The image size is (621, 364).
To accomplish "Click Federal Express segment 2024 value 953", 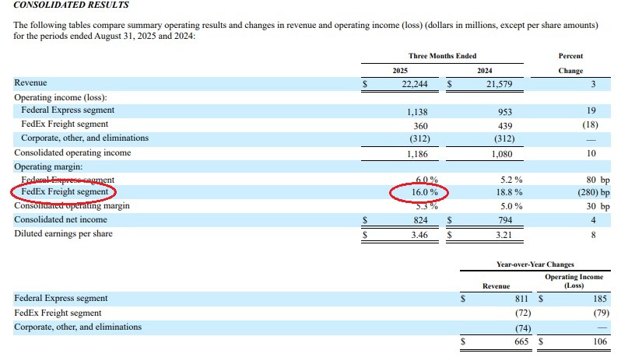I will tap(505, 112).
